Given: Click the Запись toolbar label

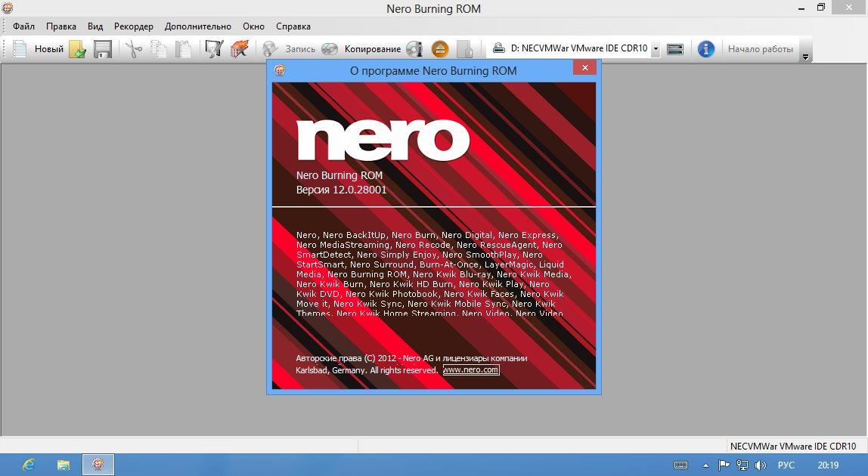Looking at the screenshot, I should click(300, 48).
